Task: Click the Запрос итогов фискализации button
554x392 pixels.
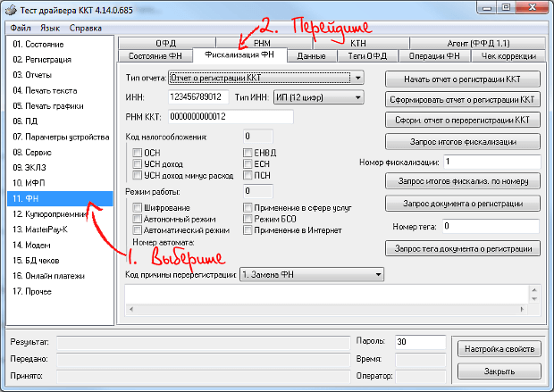Action: click(463, 141)
